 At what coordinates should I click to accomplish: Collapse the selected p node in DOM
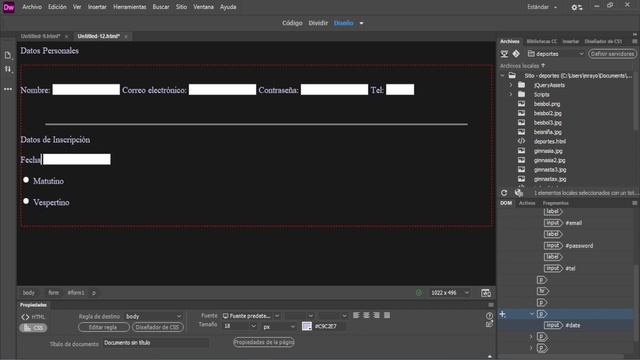point(531,314)
